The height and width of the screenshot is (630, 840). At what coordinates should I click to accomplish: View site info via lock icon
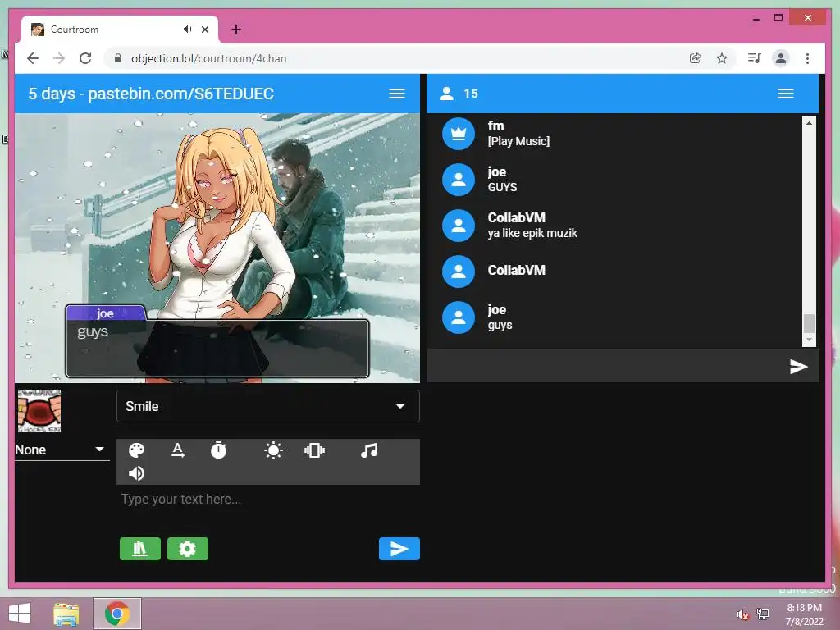(118, 58)
